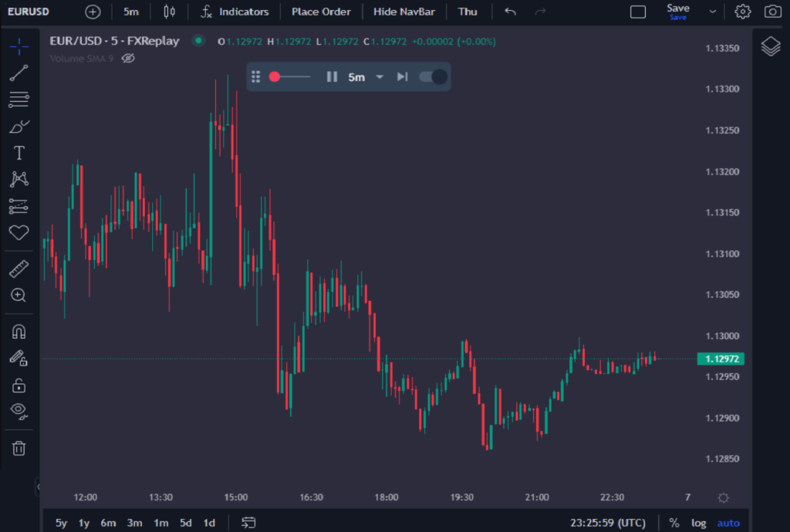Screen dimensions: 790x532
Task: Select the Text annotation tool
Action: [18, 152]
